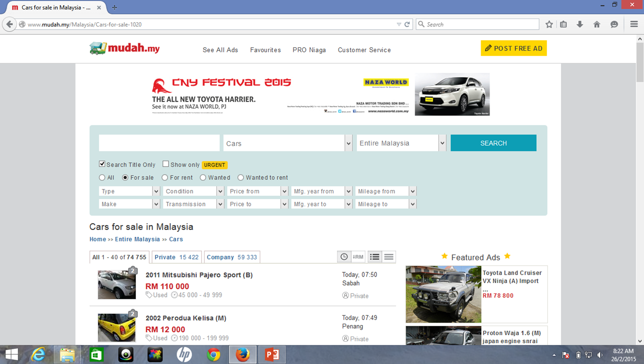Viewport: 644px width, 364px height.
Task: Open the Price from dropdown
Action: (257, 191)
